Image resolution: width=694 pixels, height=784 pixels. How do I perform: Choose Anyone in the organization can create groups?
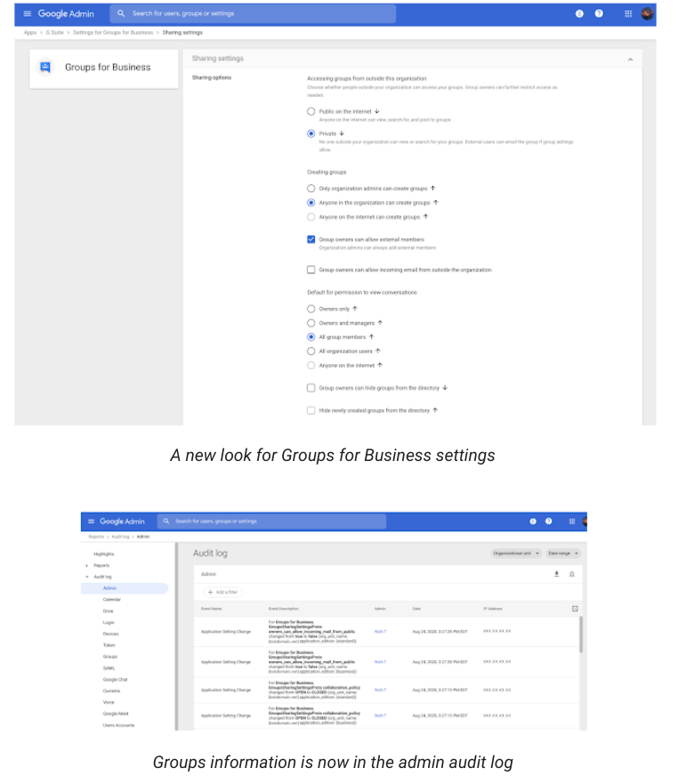tap(311, 203)
